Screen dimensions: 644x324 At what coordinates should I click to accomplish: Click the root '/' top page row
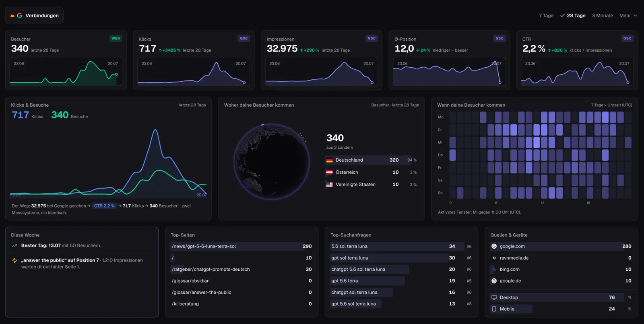tap(242, 258)
